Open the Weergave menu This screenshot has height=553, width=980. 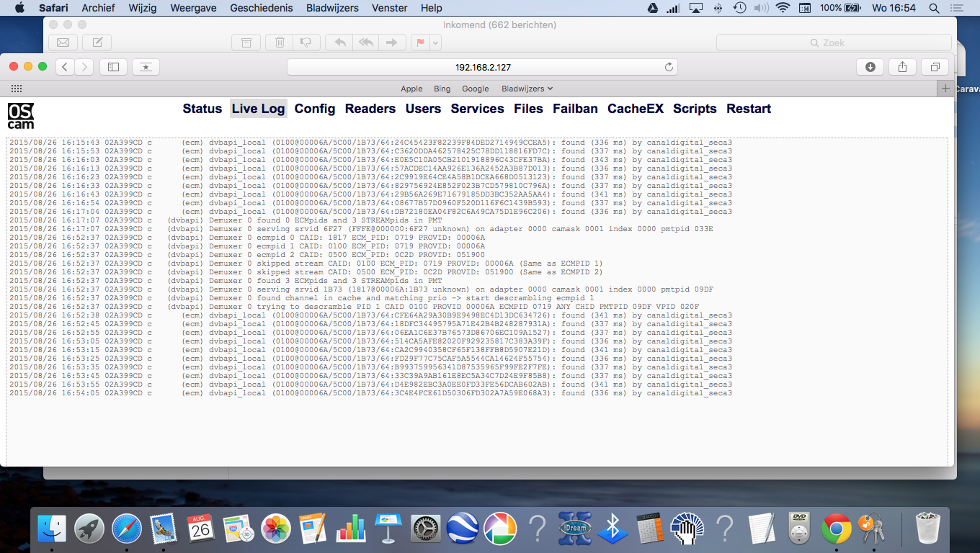click(193, 8)
